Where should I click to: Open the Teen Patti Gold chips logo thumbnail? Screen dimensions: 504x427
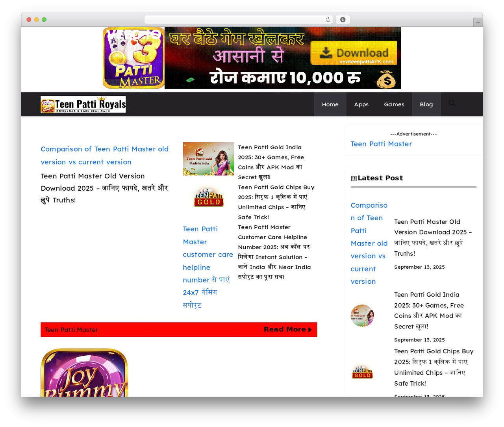pyautogui.click(x=208, y=197)
